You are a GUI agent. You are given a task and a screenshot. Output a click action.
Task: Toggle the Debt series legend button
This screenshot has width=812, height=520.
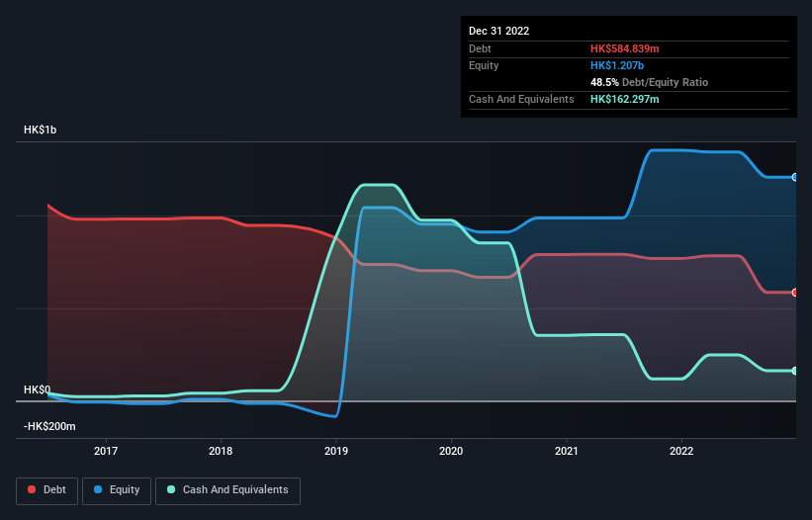tap(47, 490)
